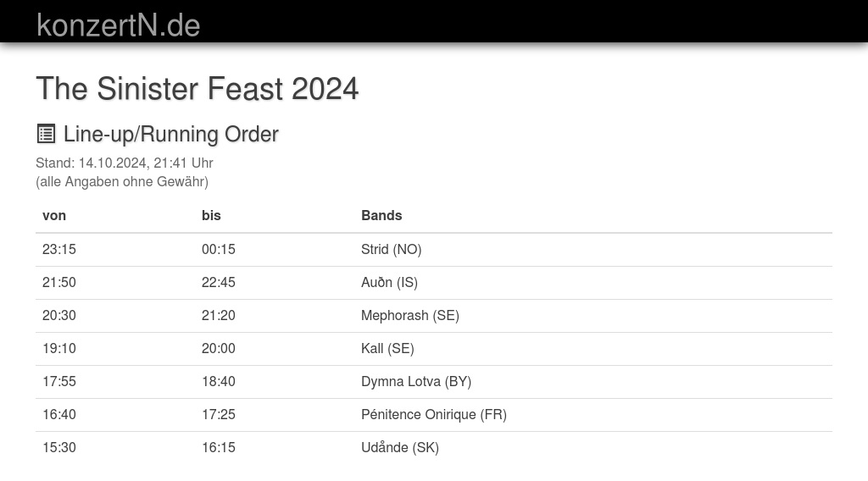Image resolution: width=868 pixels, height=481 pixels.
Task: Select the Line-up/Running Order heading
Action: point(171,134)
